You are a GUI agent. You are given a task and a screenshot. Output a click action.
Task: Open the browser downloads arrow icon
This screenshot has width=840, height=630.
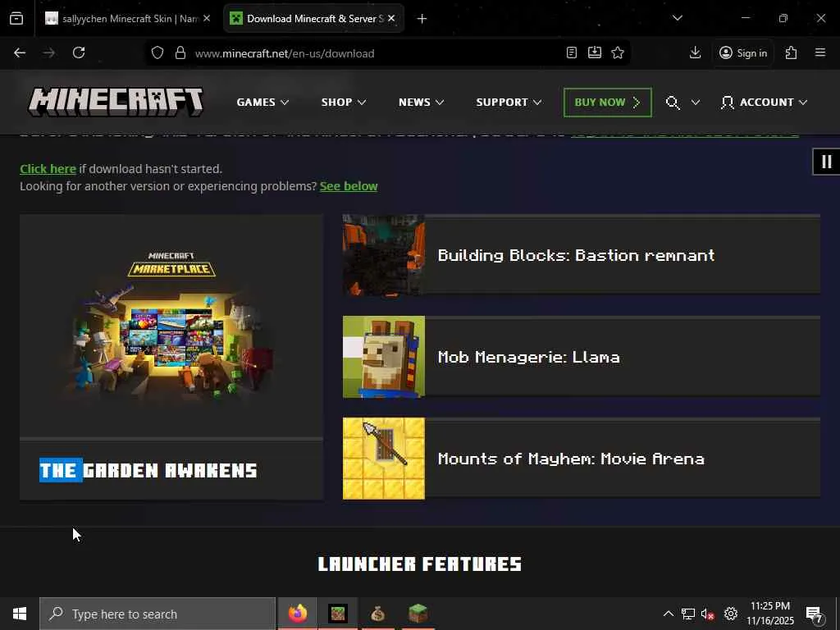[x=696, y=52]
